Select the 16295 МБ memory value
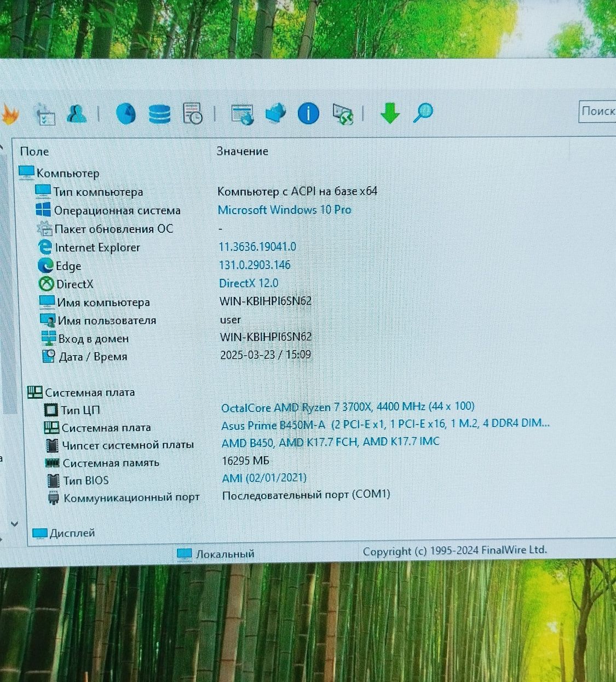Viewport: 616px width, 682px height. (245, 461)
